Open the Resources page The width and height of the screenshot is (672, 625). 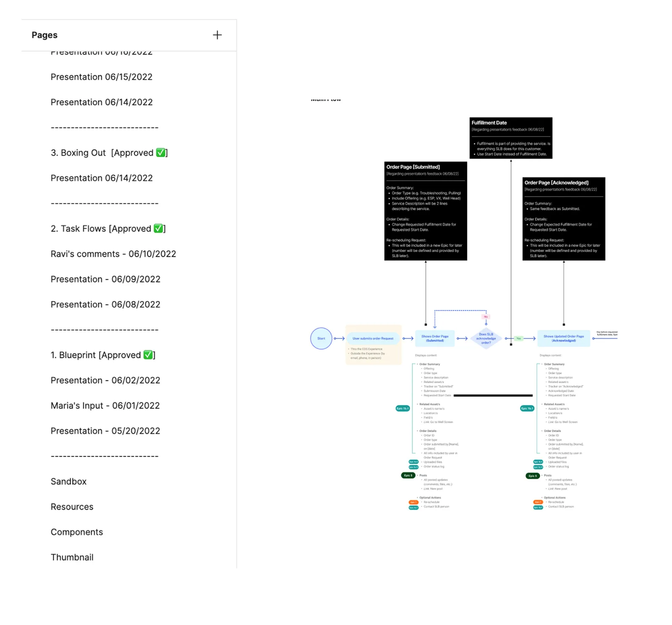coord(72,507)
